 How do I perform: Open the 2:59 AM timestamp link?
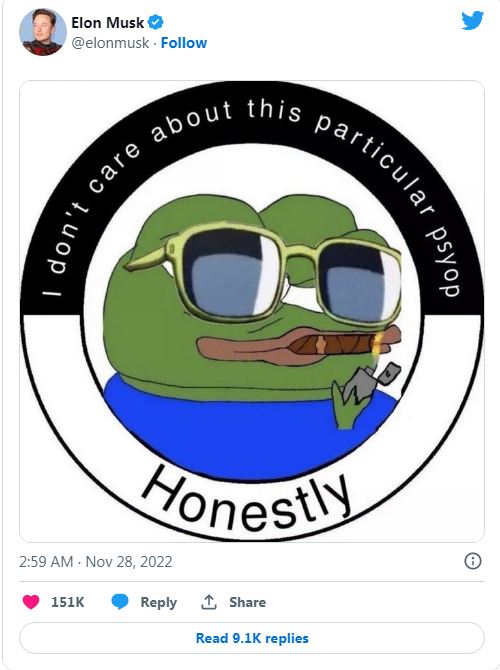pos(46,561)
